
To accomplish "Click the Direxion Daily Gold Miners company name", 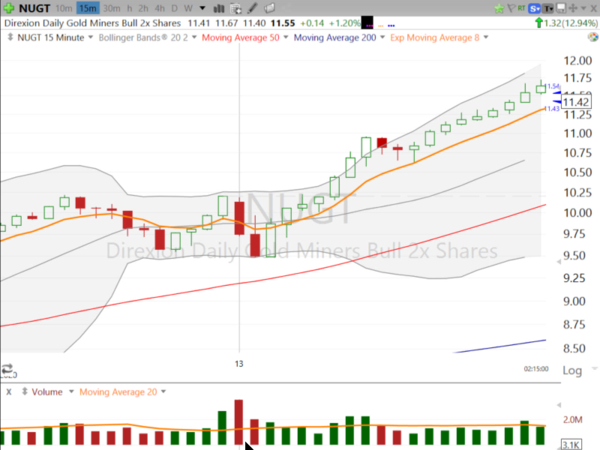I will coord(92,23).
